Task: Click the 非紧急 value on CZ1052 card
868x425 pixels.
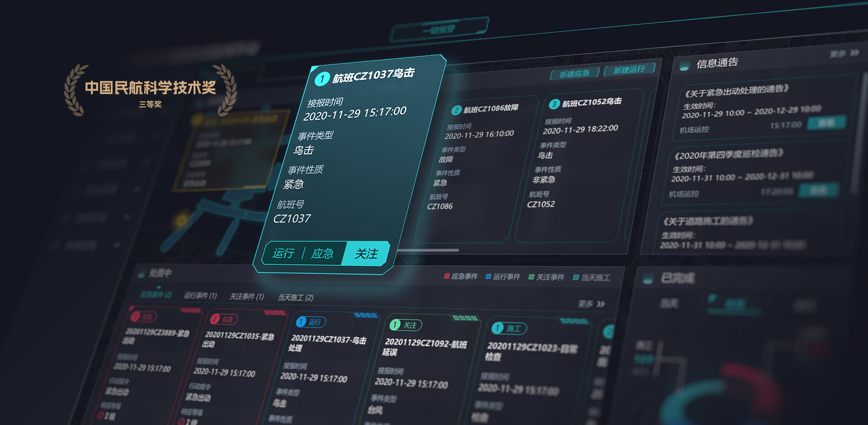Action: [x=544, y=180]
